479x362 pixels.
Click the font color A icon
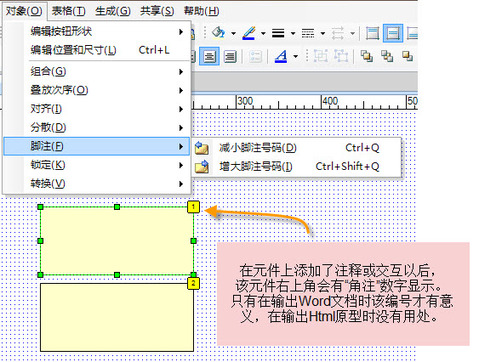pyautogui.click(x=281, y=56)
